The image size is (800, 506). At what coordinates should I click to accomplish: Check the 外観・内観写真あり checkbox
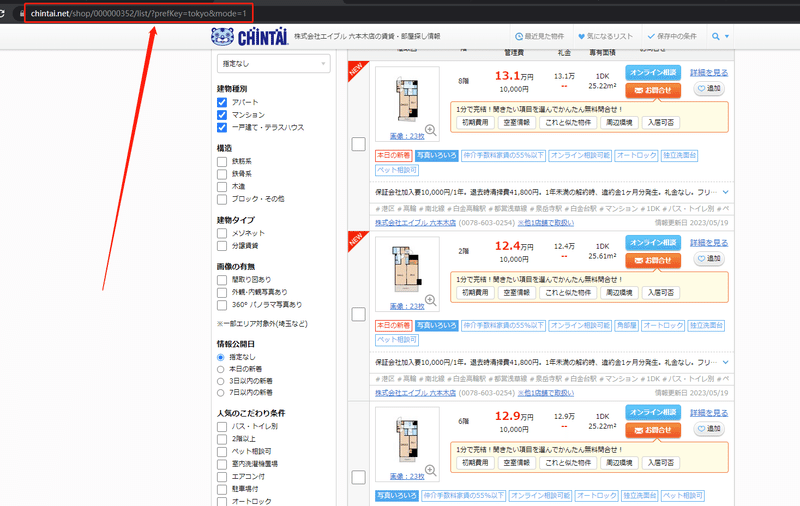[222, 292]
